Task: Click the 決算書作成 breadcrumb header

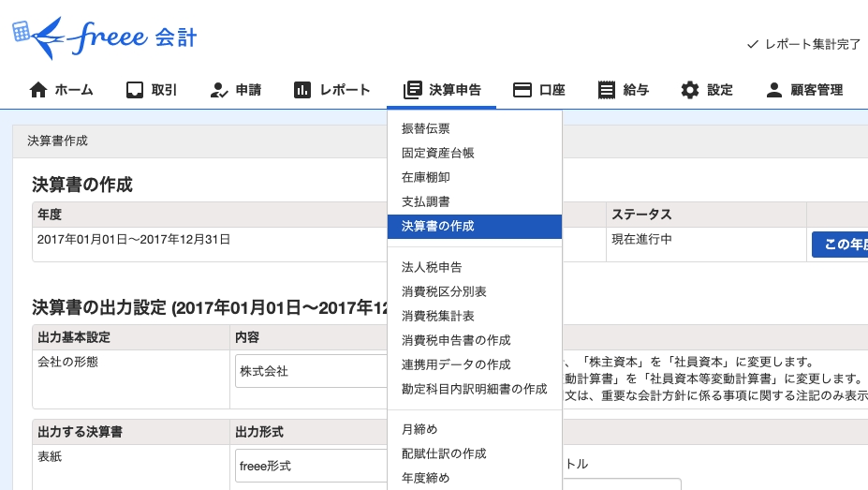Action: click(57, 141)
